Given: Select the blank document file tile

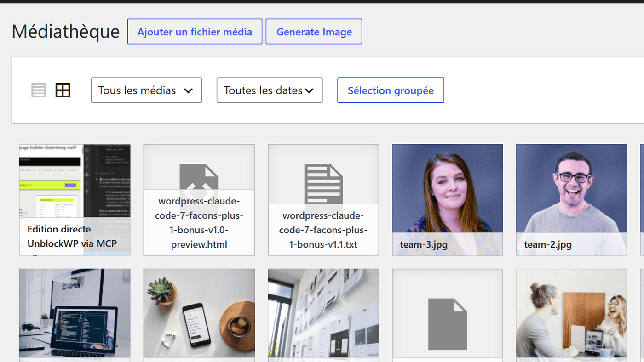Looking at the screenshot, I should point(448,315).
